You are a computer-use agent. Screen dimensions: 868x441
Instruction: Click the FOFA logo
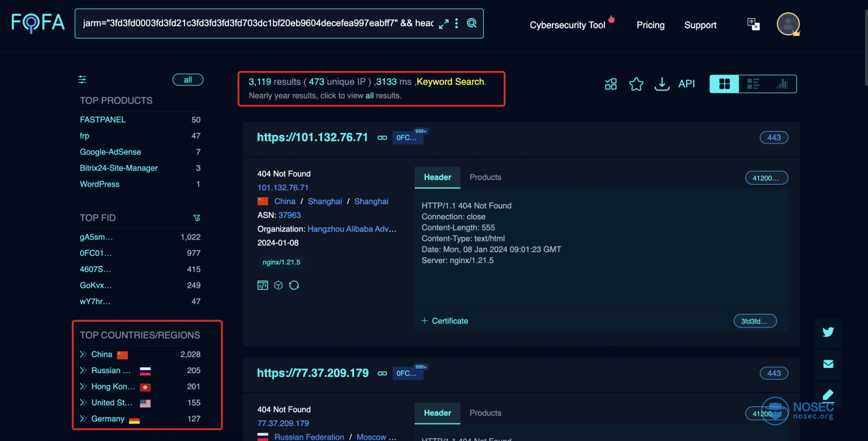(x=38, y=23)
